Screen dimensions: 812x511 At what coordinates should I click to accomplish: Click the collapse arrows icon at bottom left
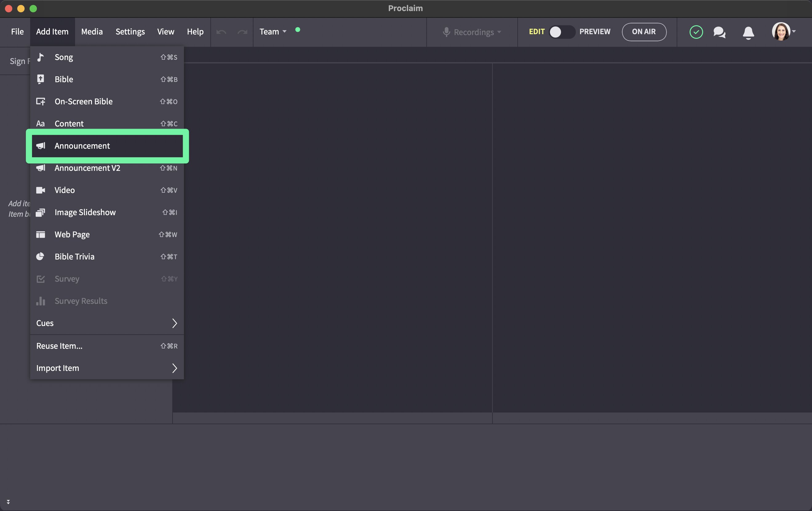pos(8,502)
